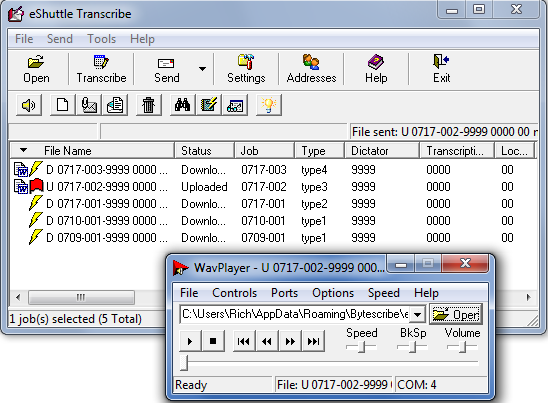Play audio in WavPlayer
Screen dimensions: 548x403
190,341
